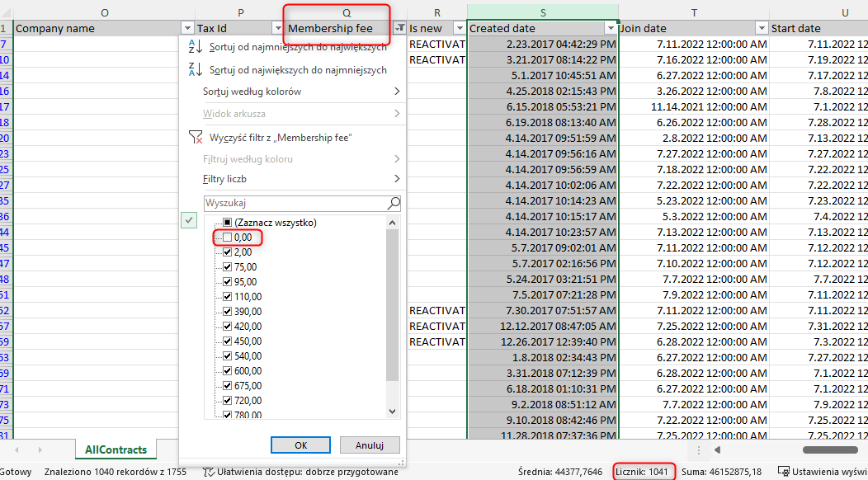
Task: Toggle the (Zaznacz wszystko) checkbox
Action: (227, 223)
